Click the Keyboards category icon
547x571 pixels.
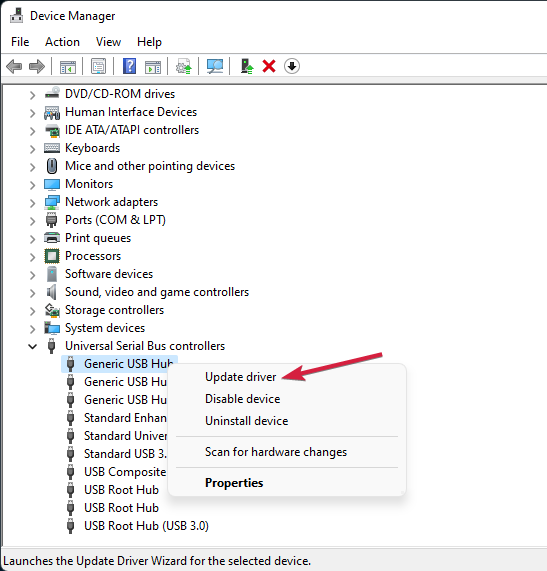(x=52, y=148)
